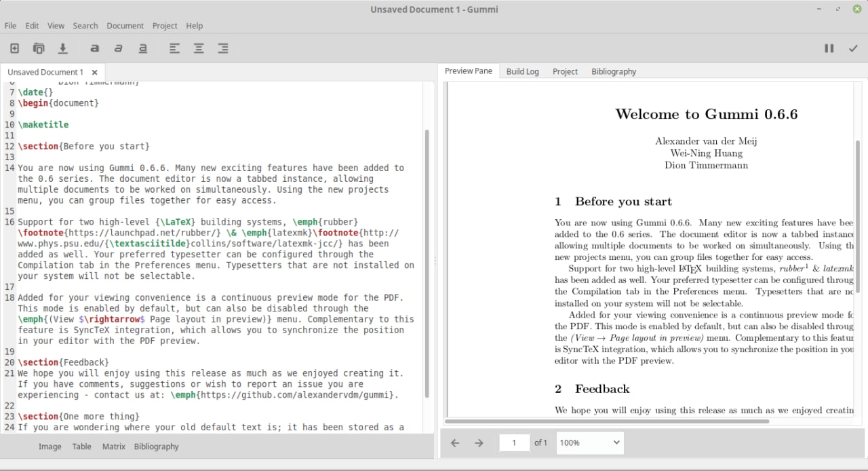This screenshot has height=471, width=868.
Task: Click '2 Feedback' heading in preview
Action: (592, 389)
